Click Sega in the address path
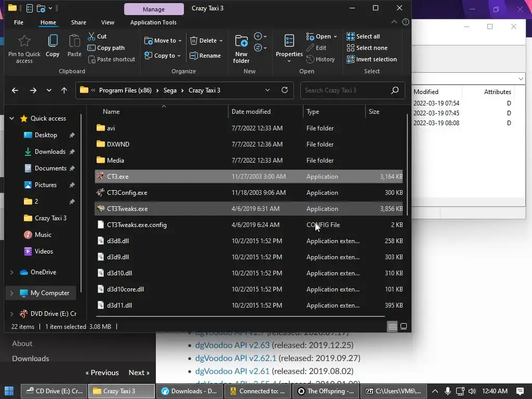Screen dimensions: 532x399 tap(170, 90)
